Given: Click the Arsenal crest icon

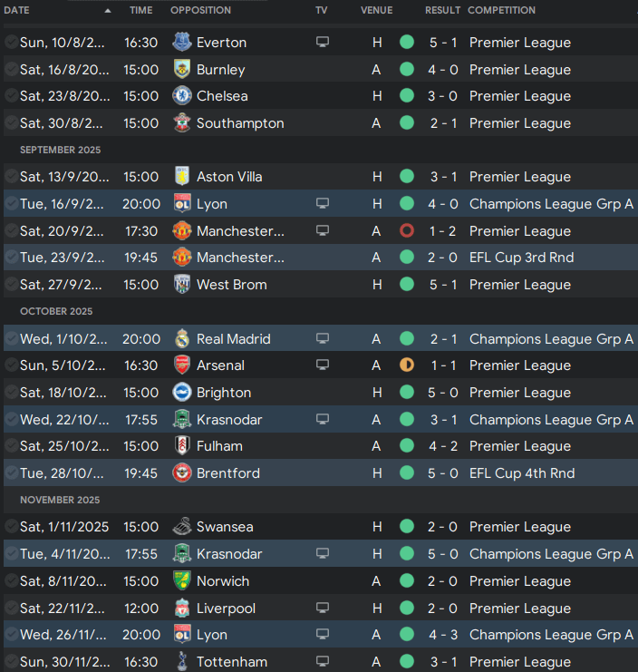Looking at the screenshot, I should click(x=182, y=365).
